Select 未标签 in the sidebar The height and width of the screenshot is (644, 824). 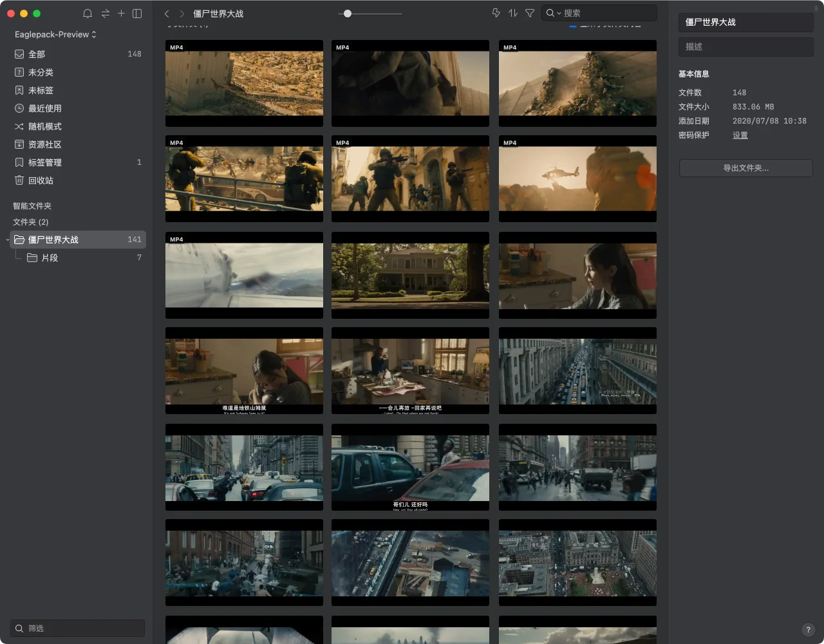(77, 90)
